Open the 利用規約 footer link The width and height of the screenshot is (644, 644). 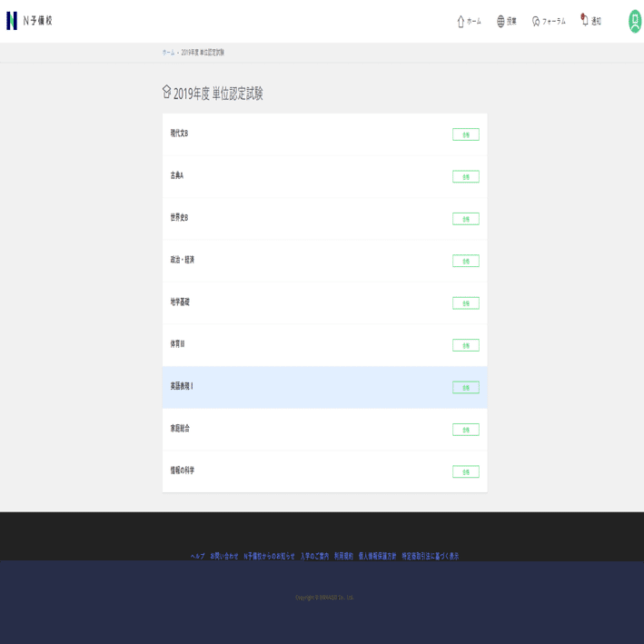coord(343,556)
